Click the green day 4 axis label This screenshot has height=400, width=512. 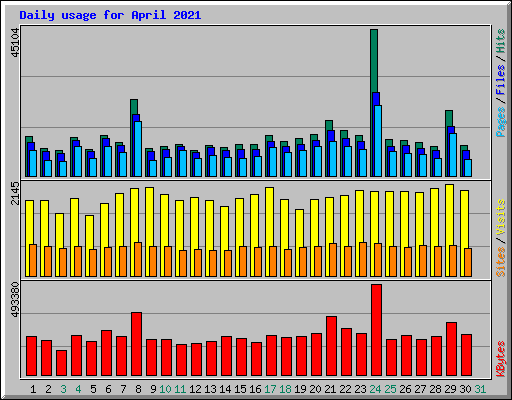click(78, 389)
